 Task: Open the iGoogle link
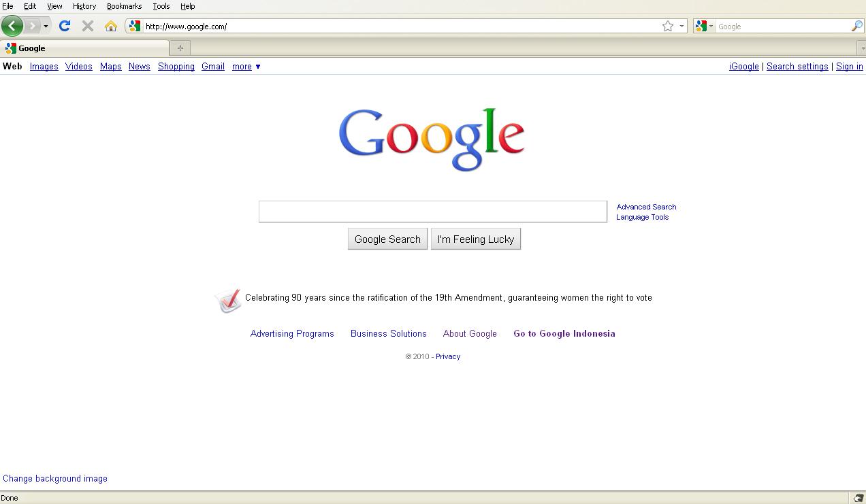[x=743, y=67]
